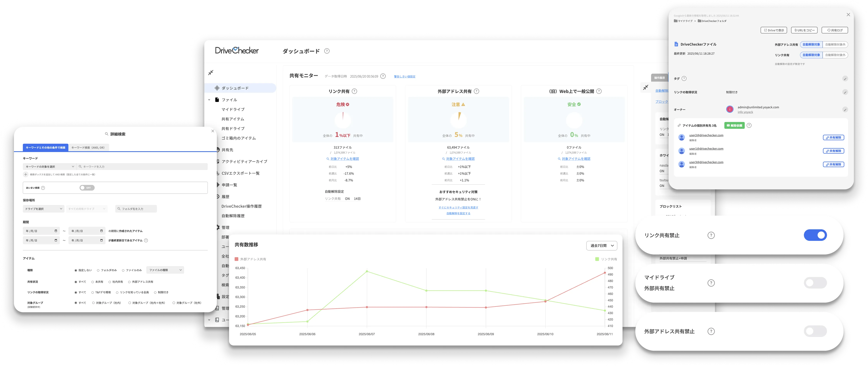This screenshot has height=371, width=868.
Task: Open help icon beside データ取得日時
Action: 383,76
